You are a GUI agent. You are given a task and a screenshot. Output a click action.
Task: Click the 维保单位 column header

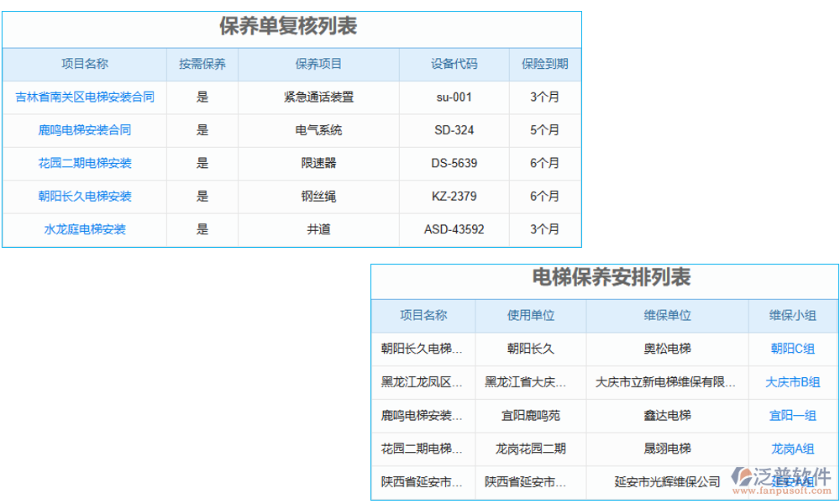[666, 316]
